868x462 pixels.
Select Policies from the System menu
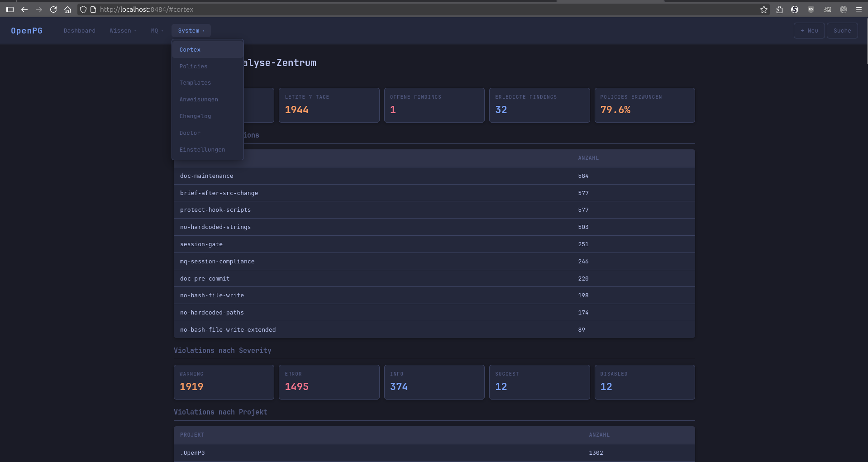(x=193, y=67)
